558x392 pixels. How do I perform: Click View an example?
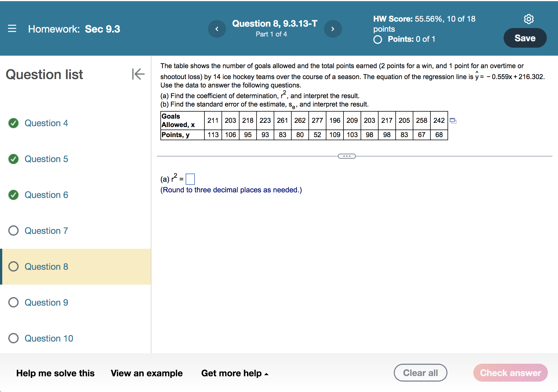[147, 373]
